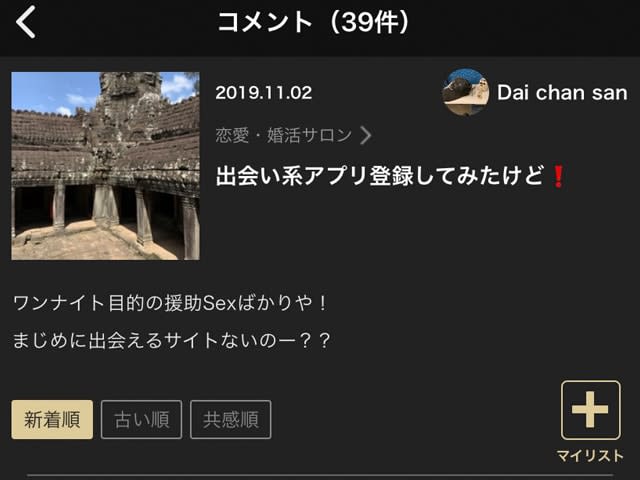The width and height of the screenshot is (640, 480).
Task: Tap the red exclamation mark emoji
Action: [x=558, y=176]
